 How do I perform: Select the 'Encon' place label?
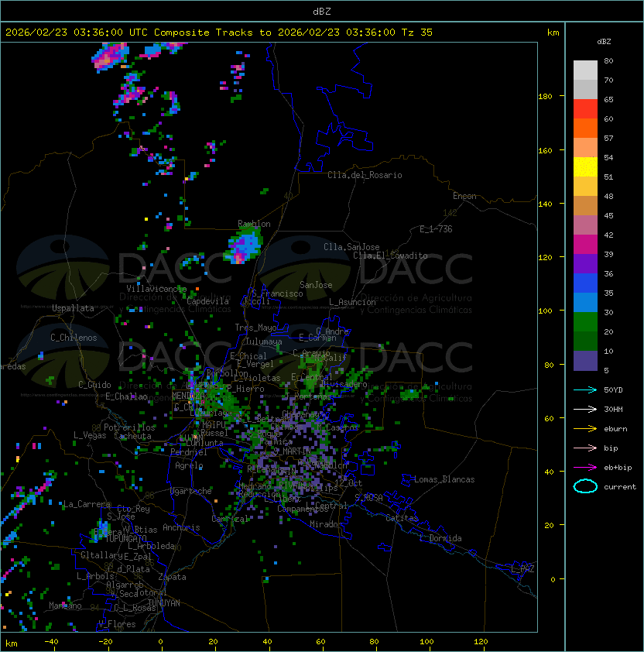464,196
